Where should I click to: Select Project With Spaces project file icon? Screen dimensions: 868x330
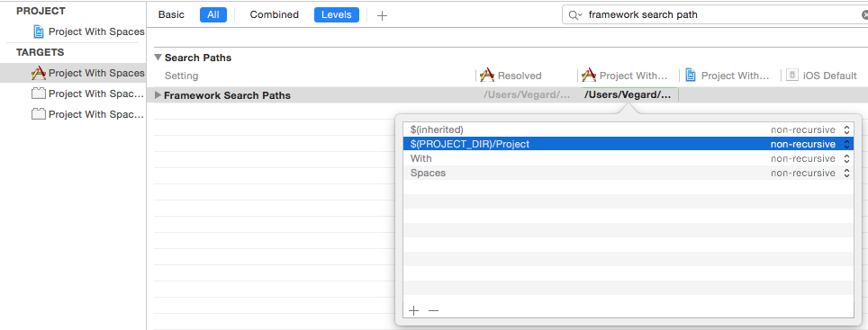pyautogui.click(x=38, y=31)
